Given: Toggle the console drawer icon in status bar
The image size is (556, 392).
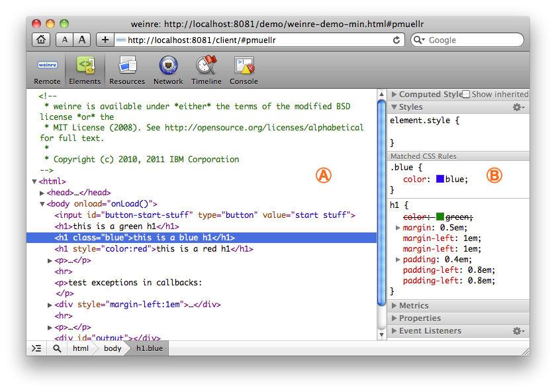Looking at the screenshot, I should [36, 348].
